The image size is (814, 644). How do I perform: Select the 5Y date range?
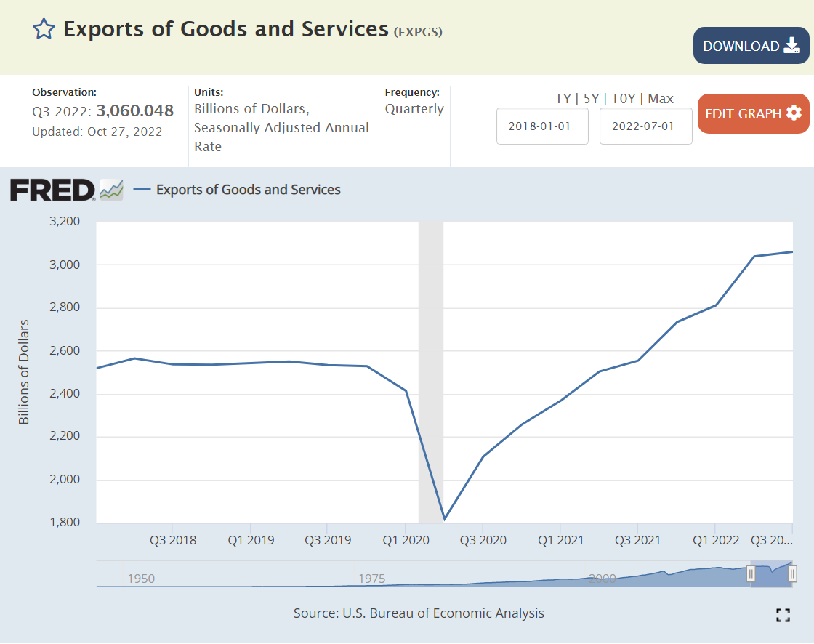592,99
